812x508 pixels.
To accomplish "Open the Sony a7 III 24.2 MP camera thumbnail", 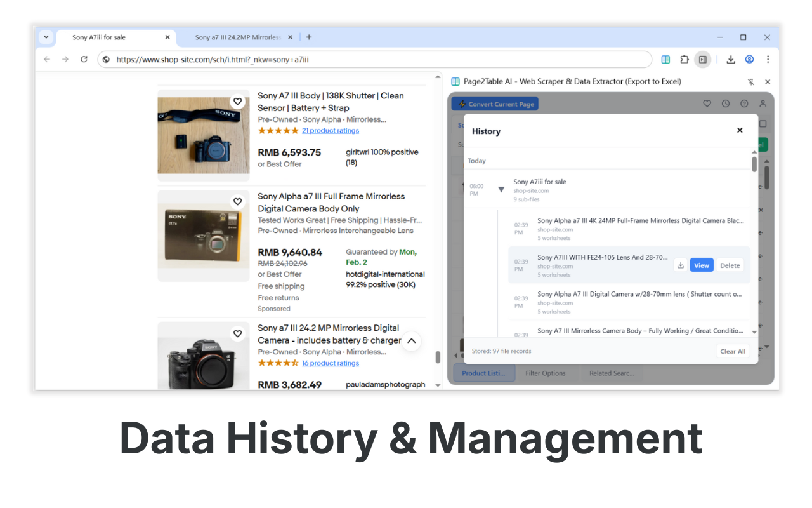I will point(204,357).
